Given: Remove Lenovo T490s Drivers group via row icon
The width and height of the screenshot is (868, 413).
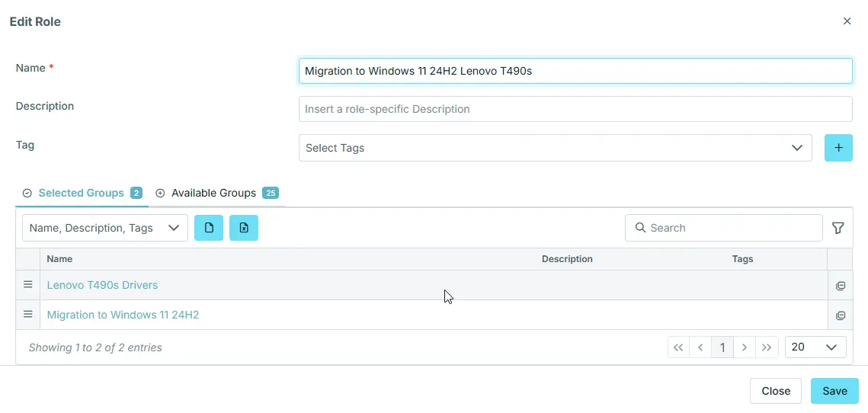Looking at the screenshot, I should point(841,286).
